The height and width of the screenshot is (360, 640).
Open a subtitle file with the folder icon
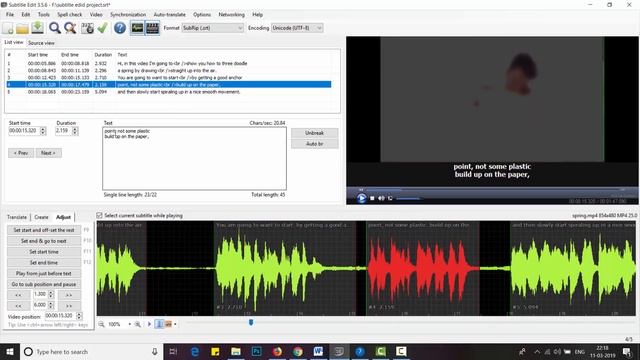pos(22,28)
